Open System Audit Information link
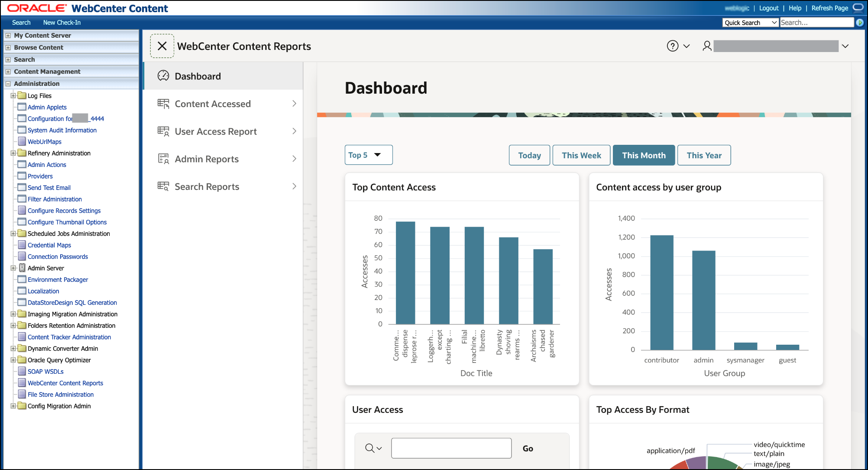This screenshot has width=868, height=470. [x=62, y=130]
